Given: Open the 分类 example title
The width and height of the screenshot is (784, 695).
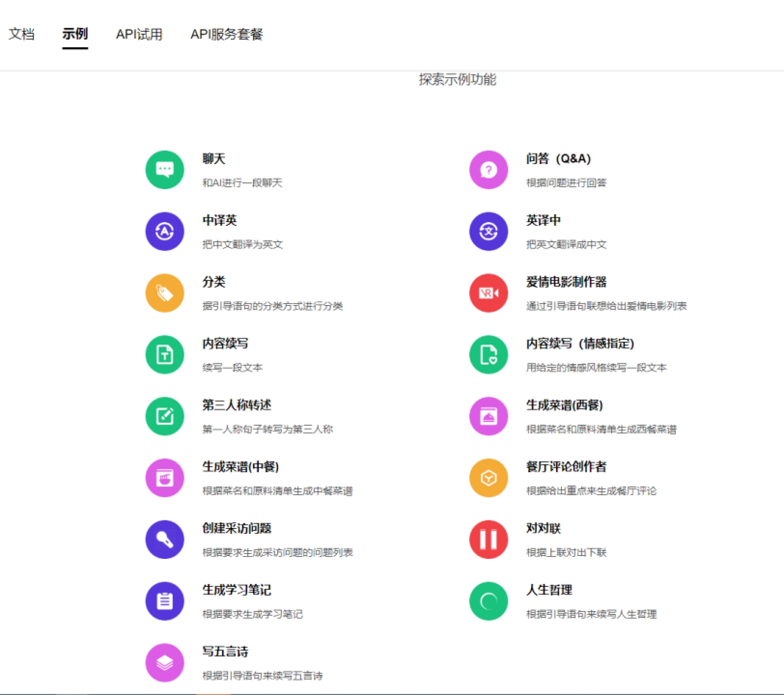Looking at the screenshot, I should pyautogui.click(x=214, y=282).
